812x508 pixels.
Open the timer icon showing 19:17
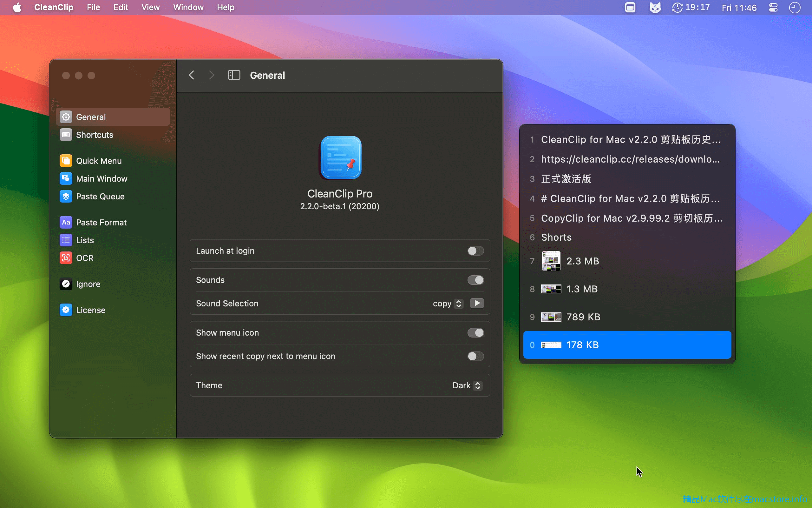coord(691,7)
